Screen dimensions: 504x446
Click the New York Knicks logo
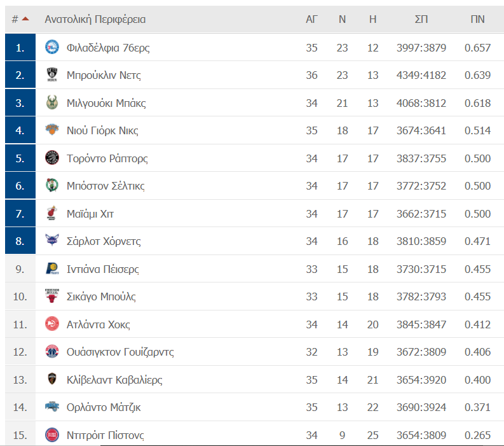[x=51, y=130]
